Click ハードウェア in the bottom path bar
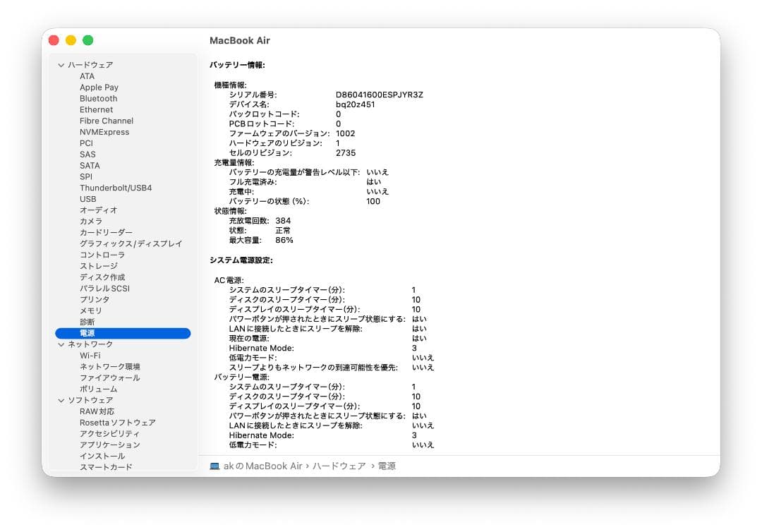The height and width of the screenshot is (532, 762). pos(339,466)
